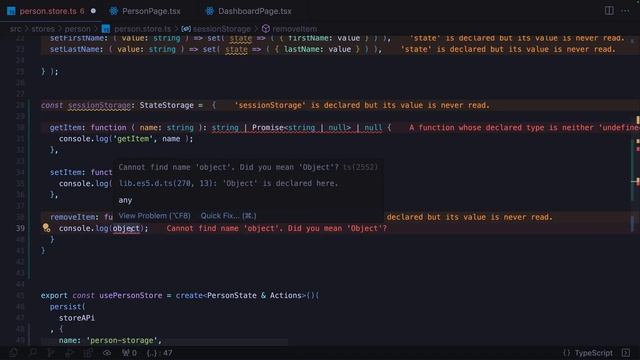The image size is (640, 360).
Task: Click 'storeAPi' in the persist call
Action: point(77,318)
